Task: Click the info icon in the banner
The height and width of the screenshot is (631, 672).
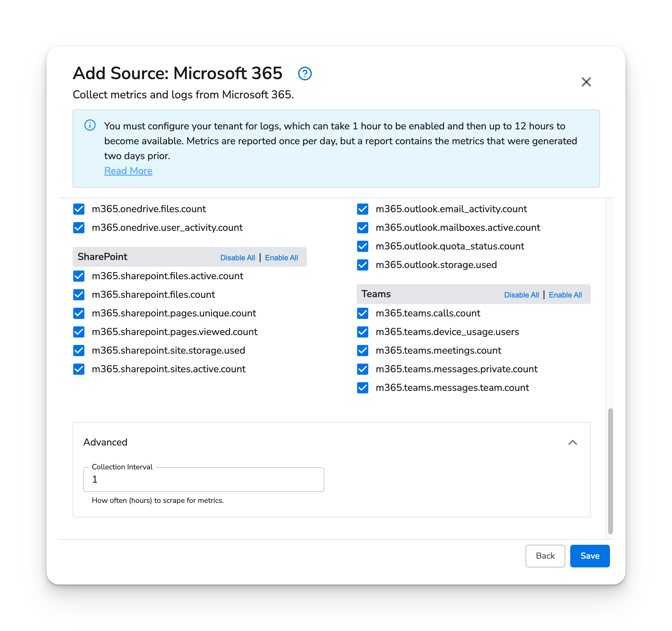Action: tap(90, 125)
